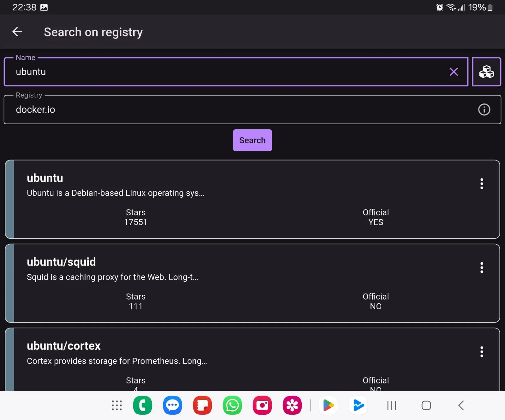
Task: Open the red notes app icon
Action: coord(202,405)
